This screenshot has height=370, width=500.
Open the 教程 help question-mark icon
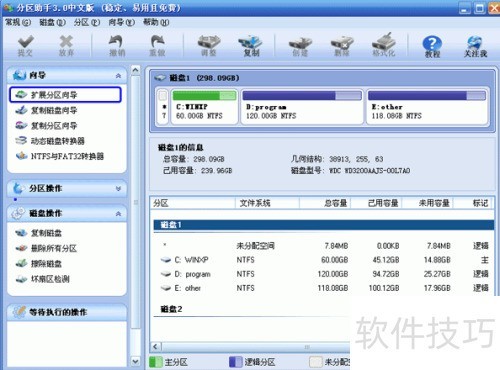click(x=432, y=46)
